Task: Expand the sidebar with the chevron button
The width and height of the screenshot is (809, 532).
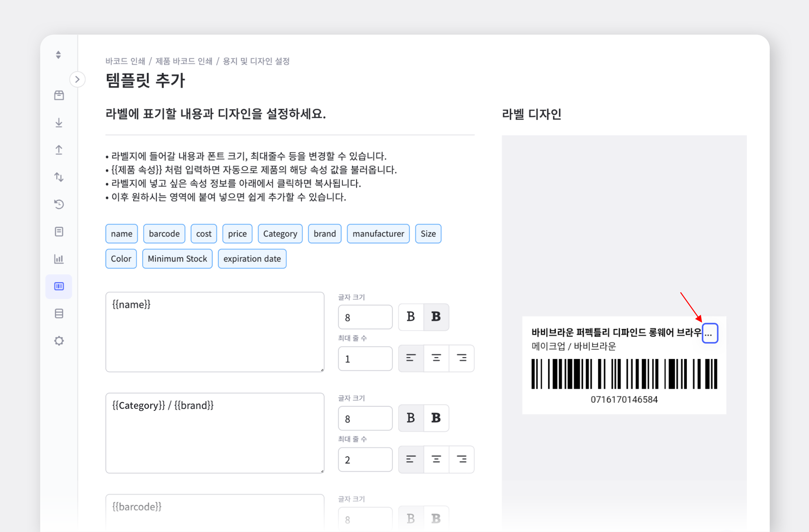Action: click(77, 79)
